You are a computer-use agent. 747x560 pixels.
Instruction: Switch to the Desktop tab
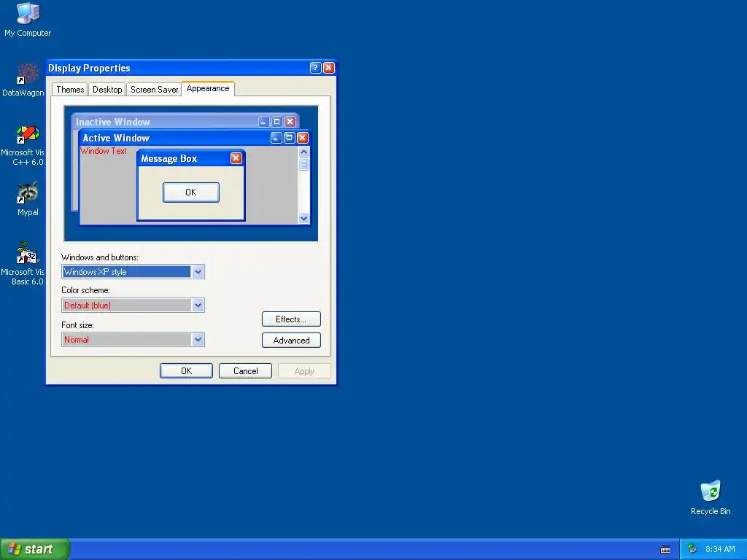tap(107, 90)
